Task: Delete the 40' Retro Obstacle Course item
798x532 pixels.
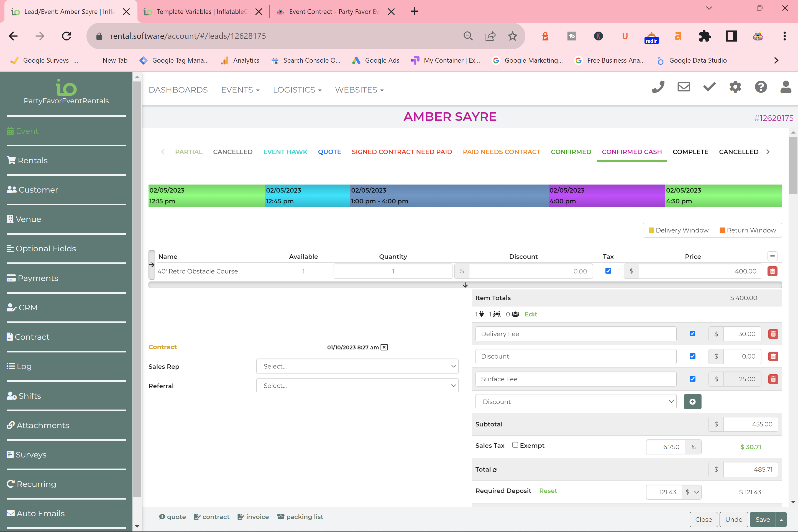Action: click(x=772, y=272)
